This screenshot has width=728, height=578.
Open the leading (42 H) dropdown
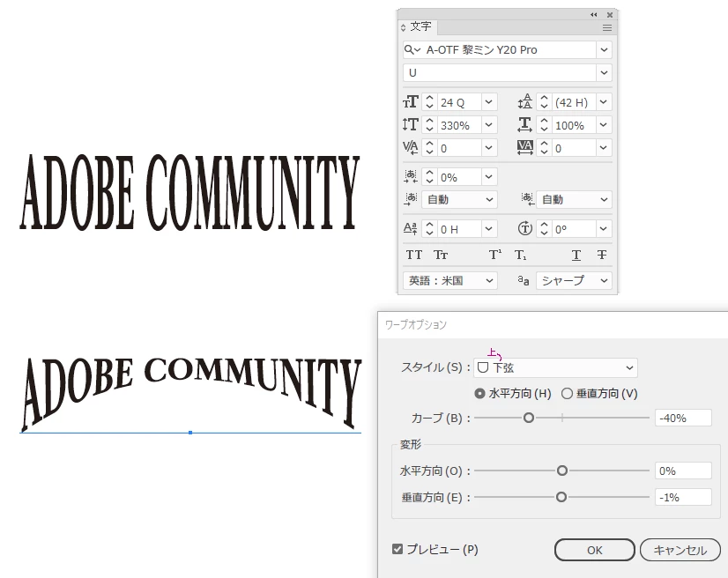[603, 102]
